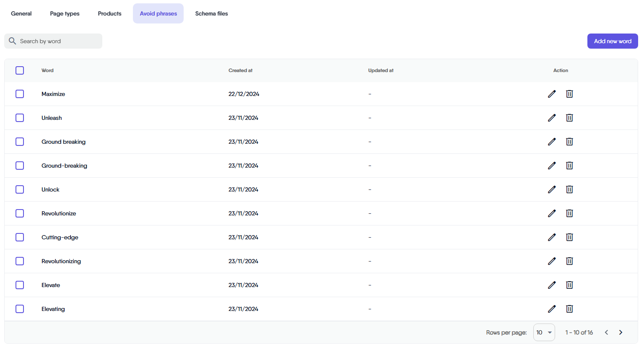The width and height of the screenshot is (644, 347).
Task: Delete the Cutting-edge entry
Action: point(569,237)
